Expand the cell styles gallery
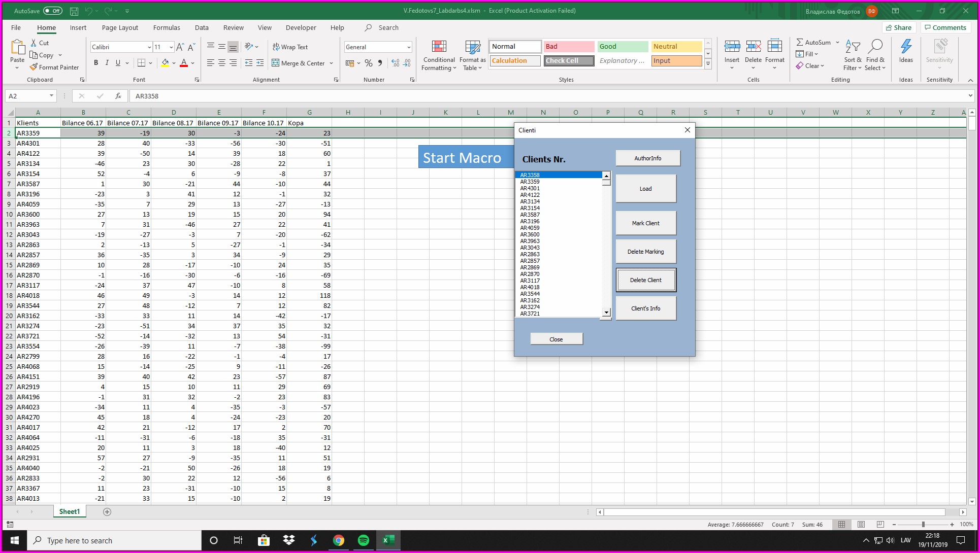This screenshot has width=980, height=553. click(708, 64)
